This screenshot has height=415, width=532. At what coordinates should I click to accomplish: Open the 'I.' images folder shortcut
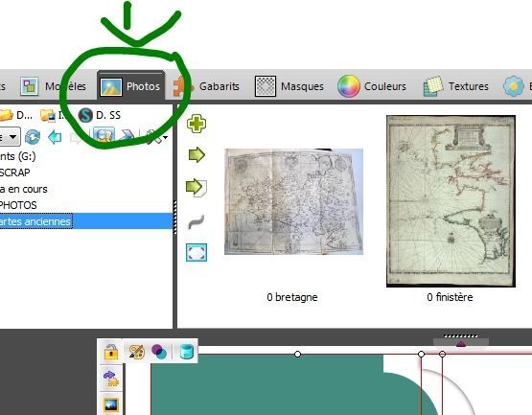52,115
